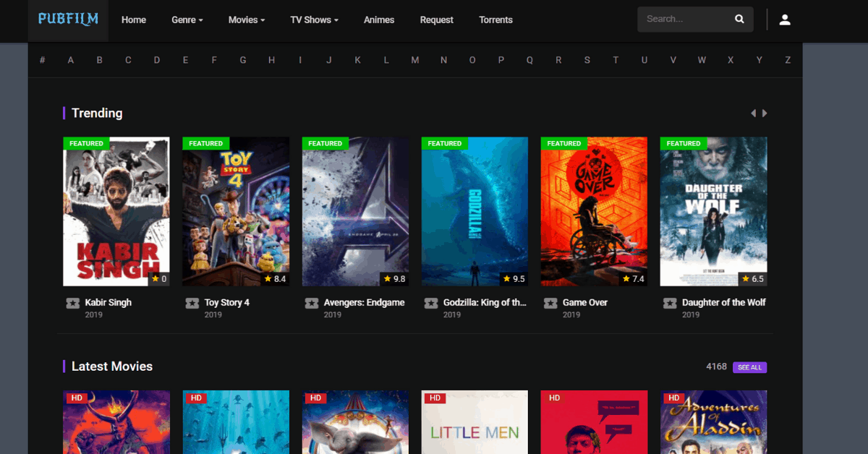Open the user account icon
Screen dimensions: 868x454
tap(785, 20)
